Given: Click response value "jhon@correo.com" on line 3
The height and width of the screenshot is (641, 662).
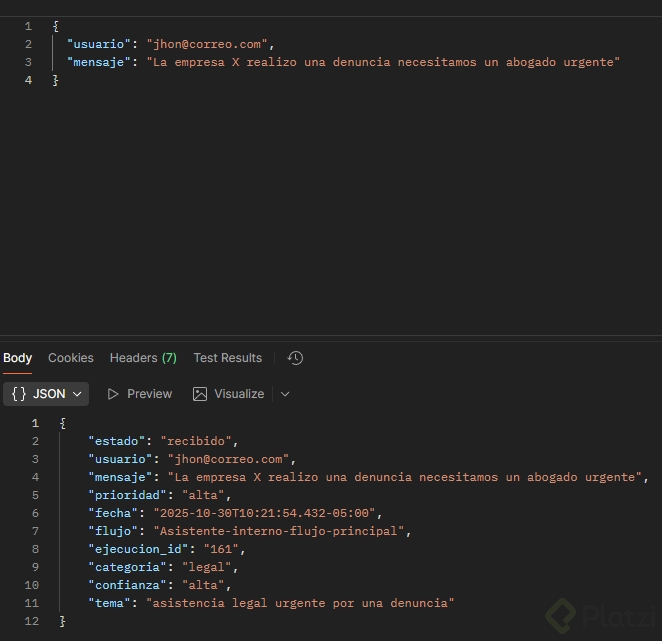Looking at the screenshot, I should tap(228, 459).
